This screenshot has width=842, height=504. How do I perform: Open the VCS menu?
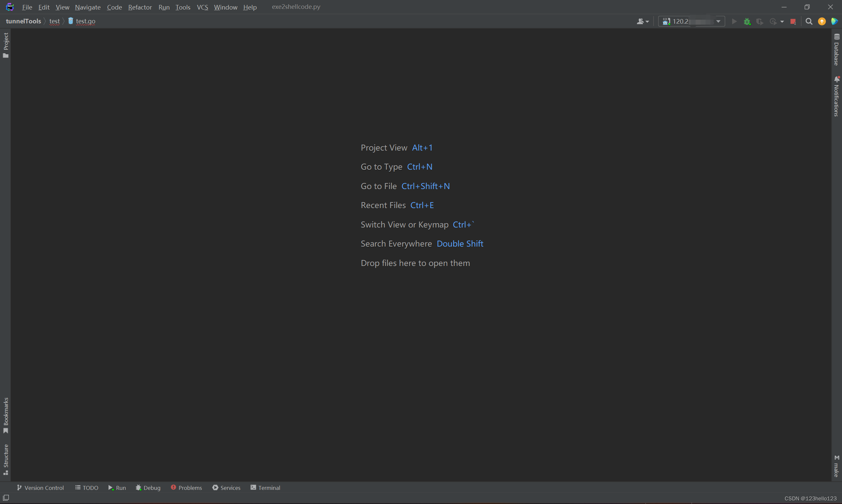(202, 7)
